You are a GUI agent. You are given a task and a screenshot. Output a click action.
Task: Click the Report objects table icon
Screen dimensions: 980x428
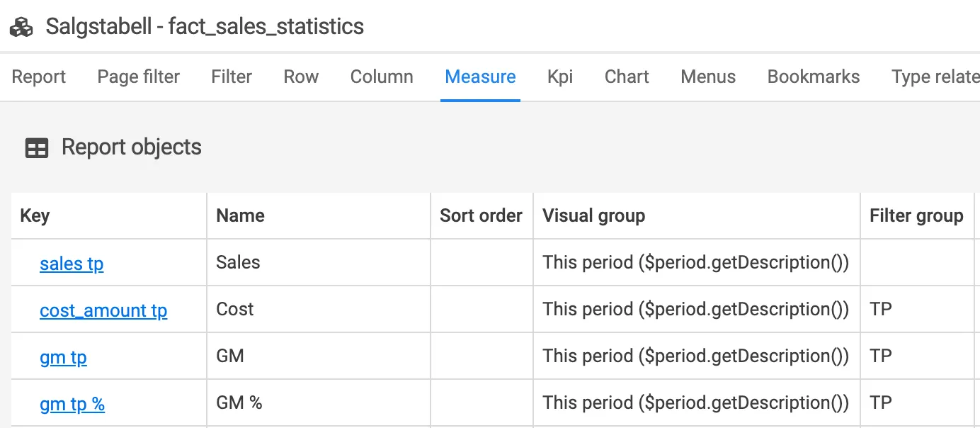tap(37, 147)
